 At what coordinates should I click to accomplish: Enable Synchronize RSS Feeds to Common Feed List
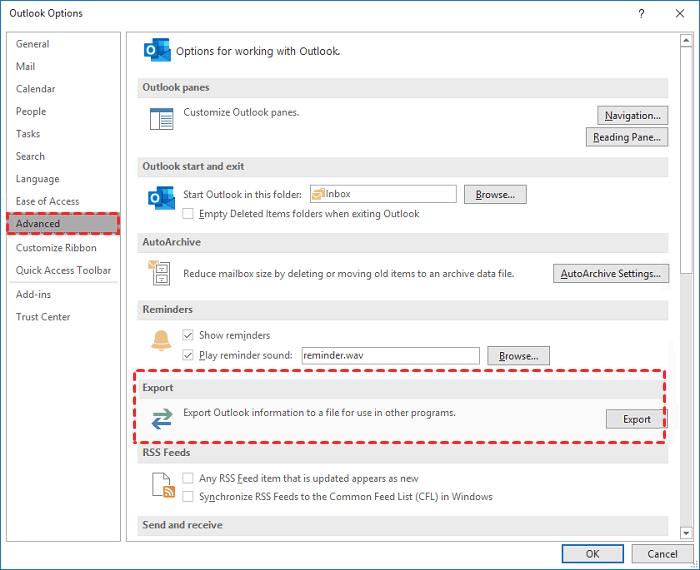point(188,496)
